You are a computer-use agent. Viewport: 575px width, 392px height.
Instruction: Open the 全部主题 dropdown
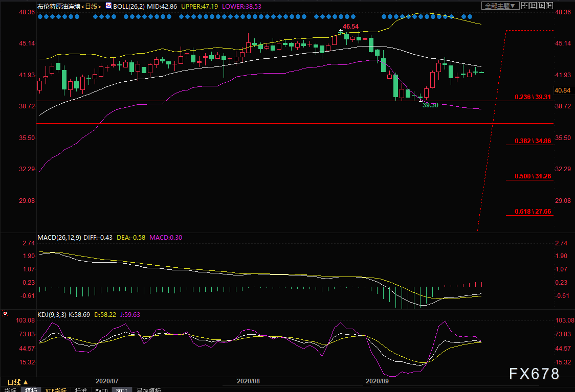(500, 6)
